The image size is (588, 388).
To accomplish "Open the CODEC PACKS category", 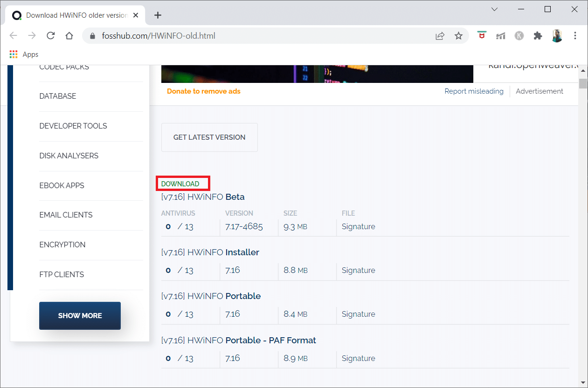I will pyautogui.click(x=64, y=68).
